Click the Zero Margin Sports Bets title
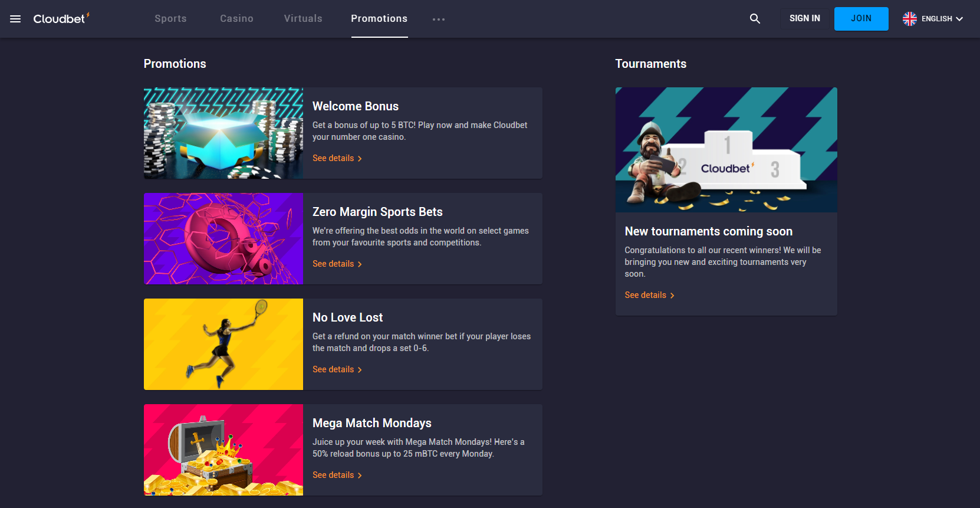Image resolution: width=980 pixels, height=508 pixels. pos(377,212)
